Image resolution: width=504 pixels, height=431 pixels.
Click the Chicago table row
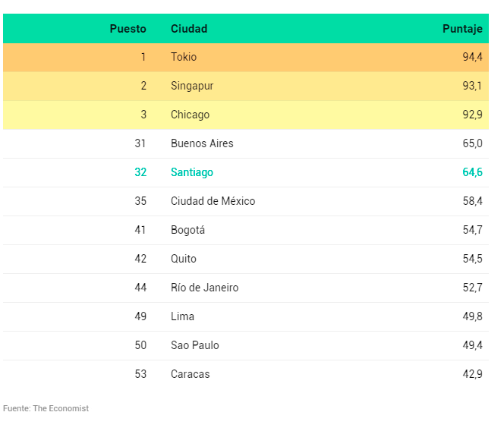pyautogui.click(x=246, y=115)
